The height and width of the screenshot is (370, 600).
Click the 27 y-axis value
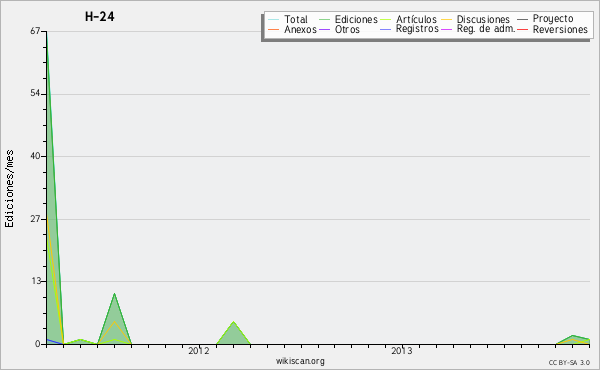point(35,219)
